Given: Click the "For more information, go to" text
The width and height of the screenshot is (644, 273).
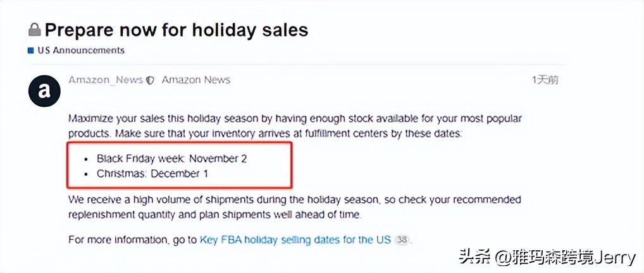Looking at the screenshot, I should (133, 240).
